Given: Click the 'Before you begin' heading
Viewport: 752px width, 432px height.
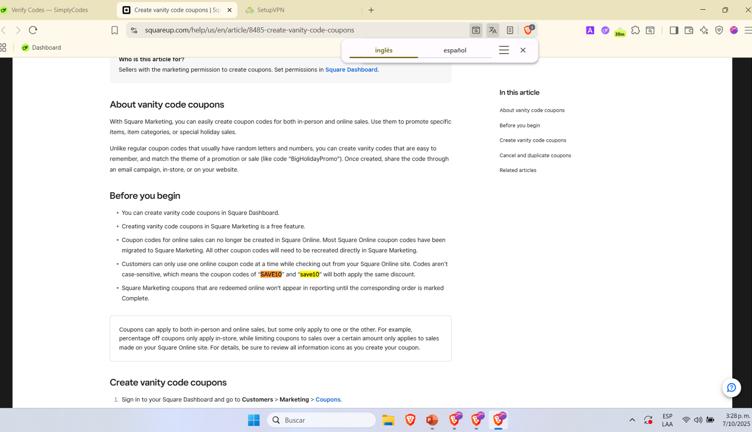Looking at the screenshot, I should [x=145, y=196].
